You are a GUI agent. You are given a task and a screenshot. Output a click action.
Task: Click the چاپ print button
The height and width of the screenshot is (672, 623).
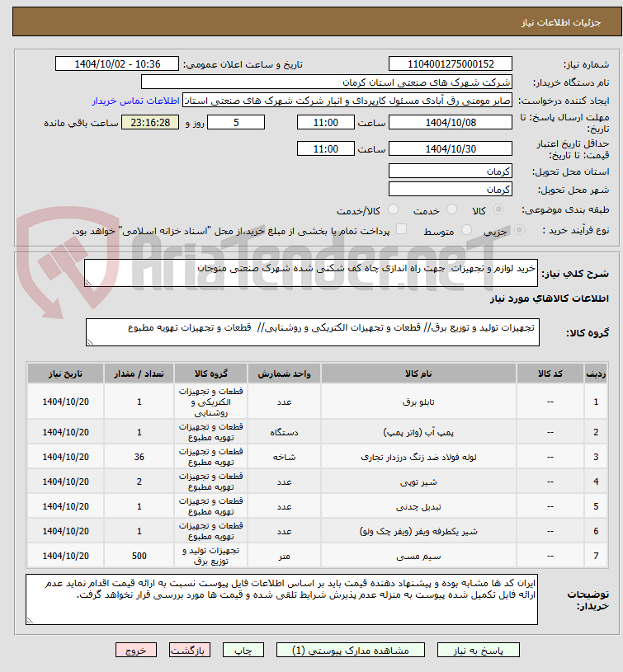243,650
